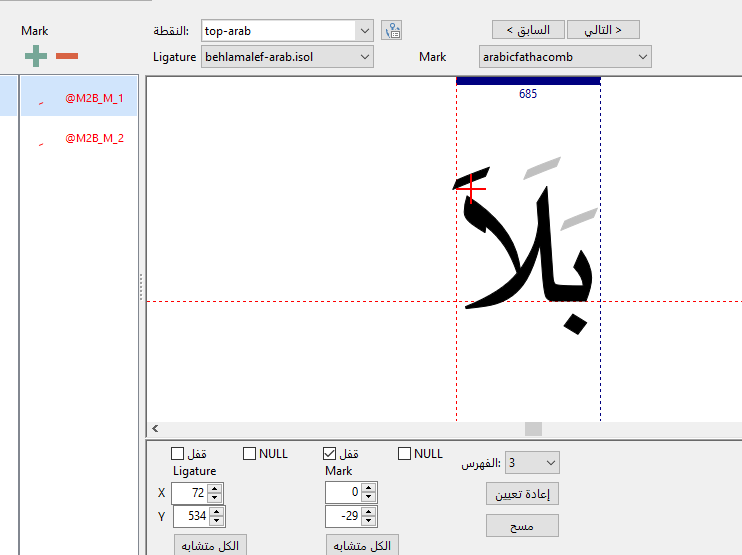Click the red minus remove mark icon
Screen dimensions: 742x555
[67, 55]
